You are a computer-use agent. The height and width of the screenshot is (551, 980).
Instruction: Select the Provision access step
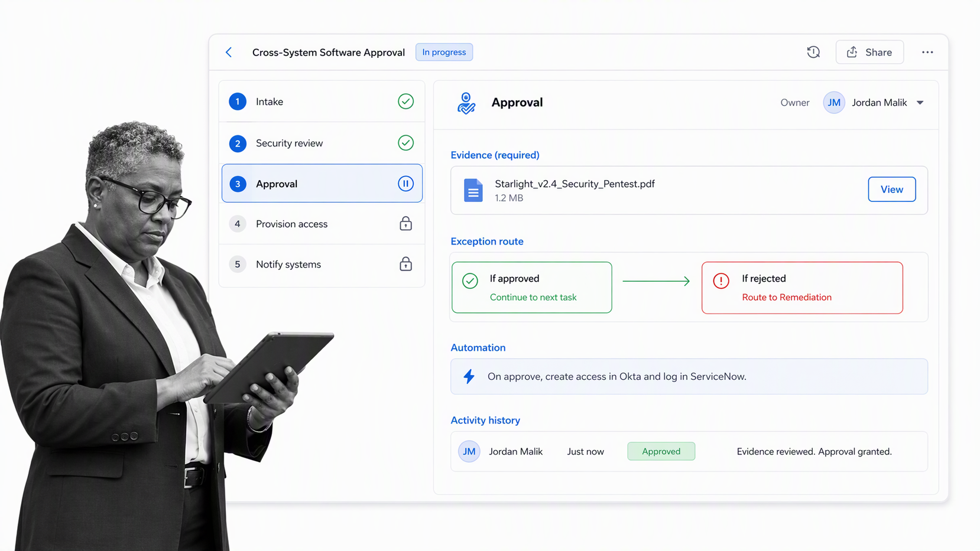(322, 224)
